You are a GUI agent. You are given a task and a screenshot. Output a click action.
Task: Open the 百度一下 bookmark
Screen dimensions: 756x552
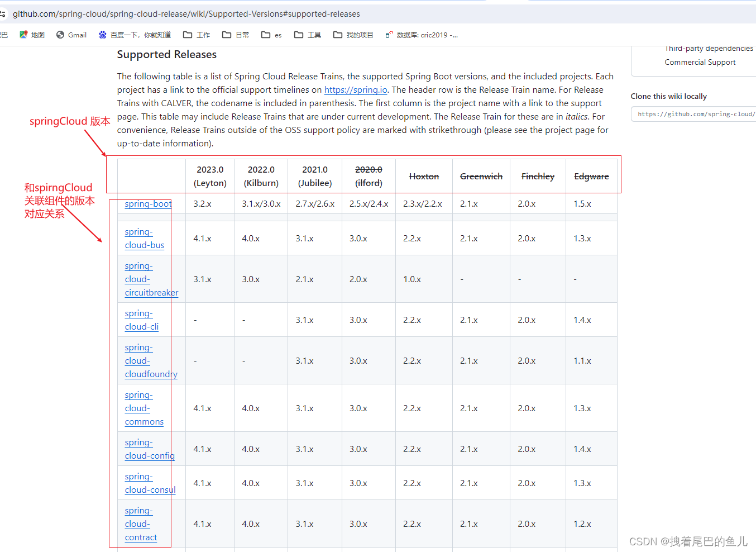coord(134,35)
